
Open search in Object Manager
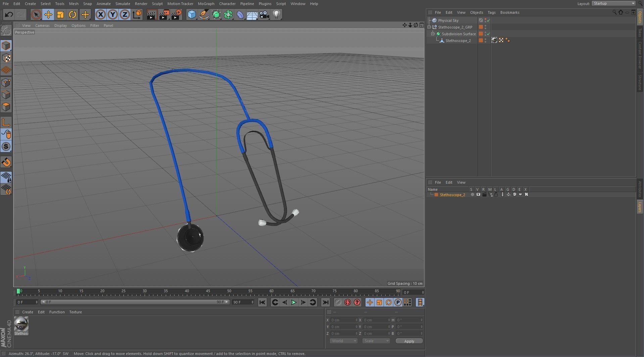pos(614,12)
